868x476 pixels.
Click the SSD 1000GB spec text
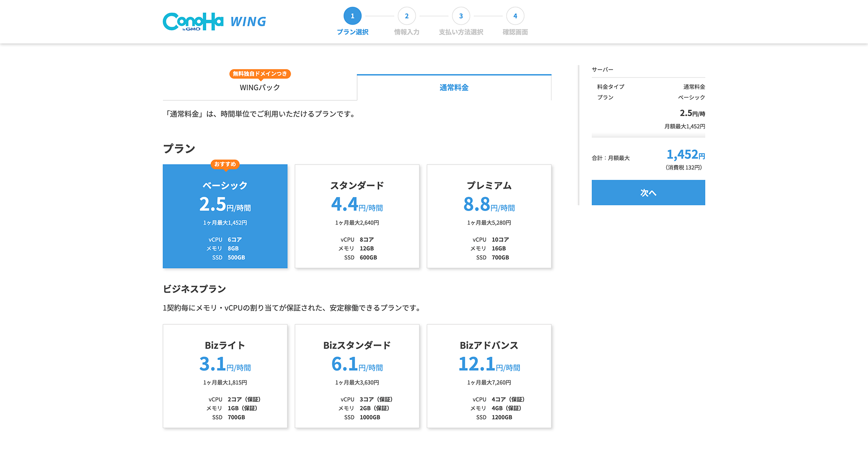coord(362,417)
